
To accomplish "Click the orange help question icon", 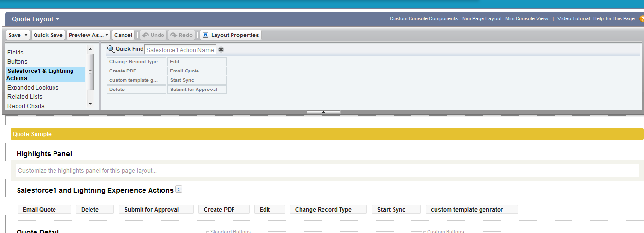I will click(x=642, y=19).
